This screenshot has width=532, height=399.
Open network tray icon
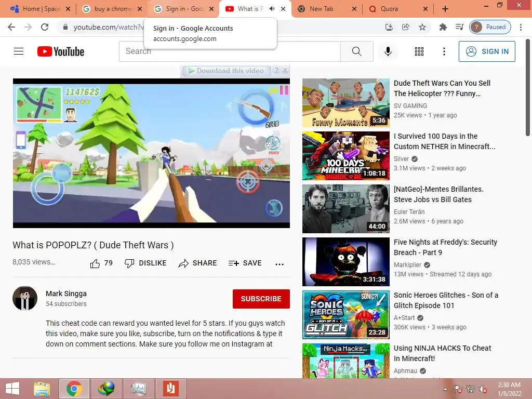click(471, 389)
